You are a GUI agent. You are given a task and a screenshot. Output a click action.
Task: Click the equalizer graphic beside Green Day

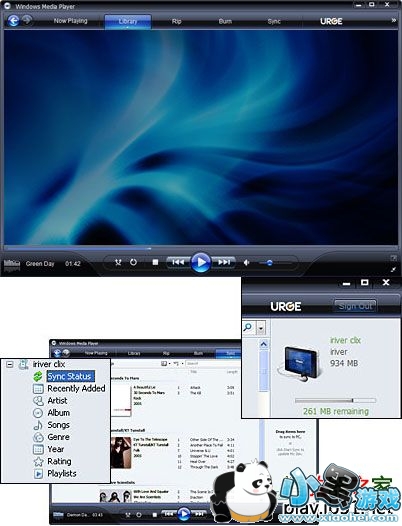point(12,264)
